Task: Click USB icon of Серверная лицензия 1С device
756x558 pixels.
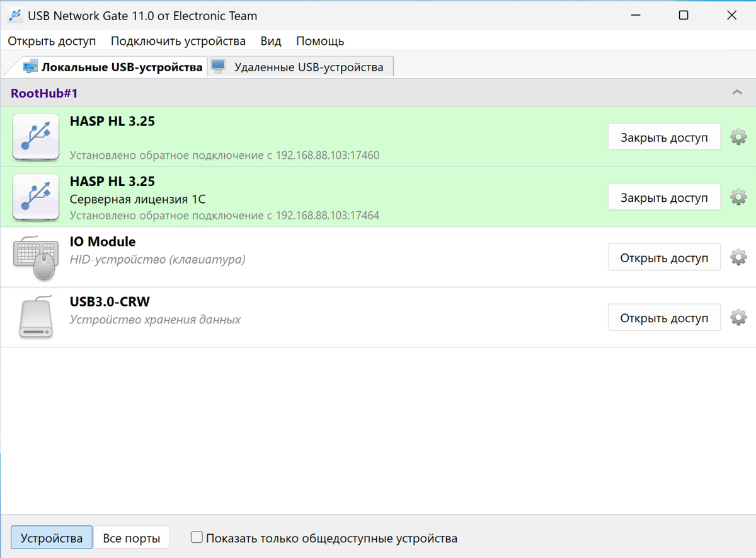Action: click(36, 197)
